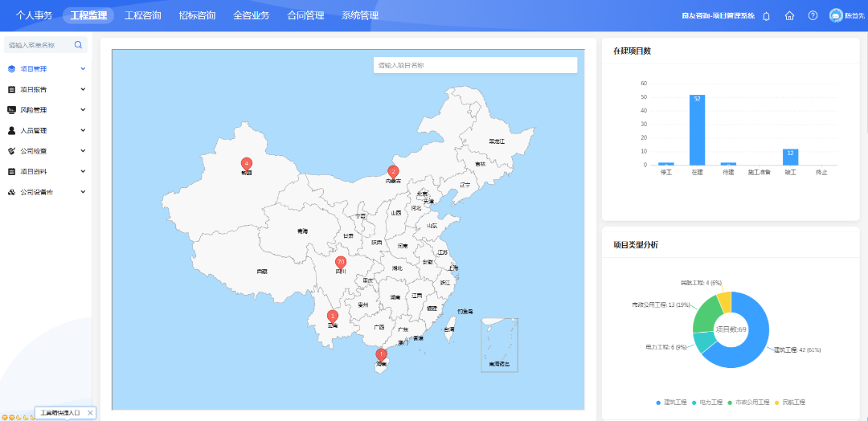
Task: Switch to the 招标咨询 top tab
Action: 197,15
